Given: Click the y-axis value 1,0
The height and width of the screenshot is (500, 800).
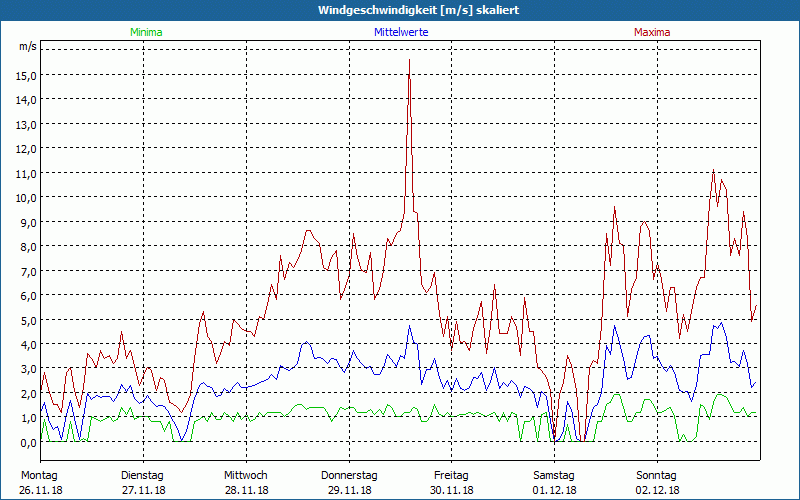Looking at the screenshot, I should (x=28, y=418).
